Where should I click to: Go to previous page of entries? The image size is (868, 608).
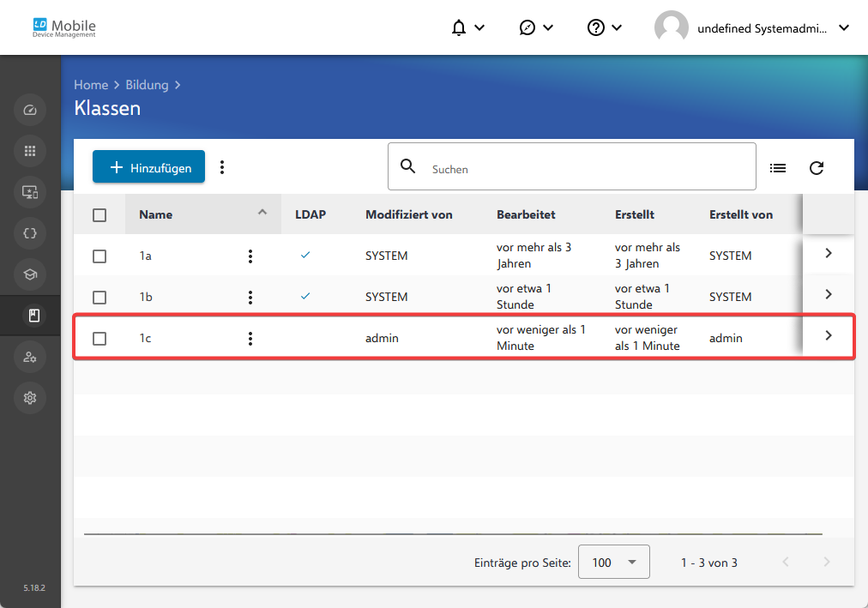(x=786, y=562)
